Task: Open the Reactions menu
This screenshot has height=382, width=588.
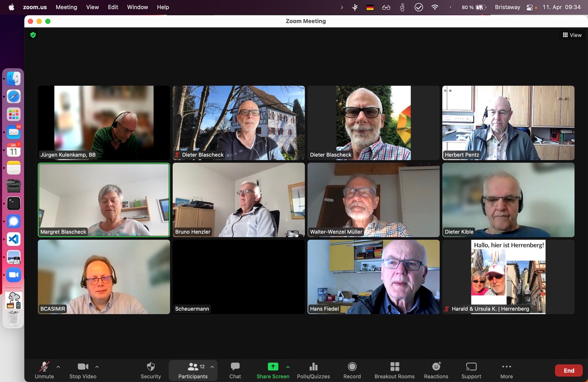Action: [x=436, y=367]
